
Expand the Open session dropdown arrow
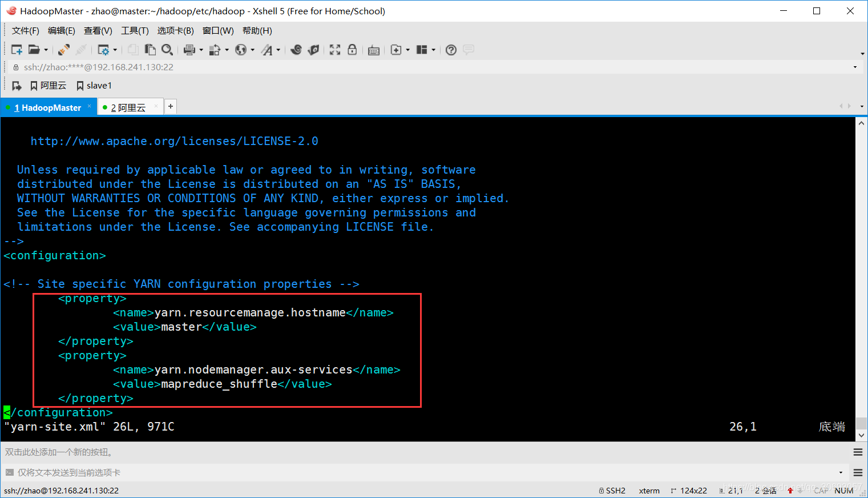pyautogui.click(x=46, y=50)
